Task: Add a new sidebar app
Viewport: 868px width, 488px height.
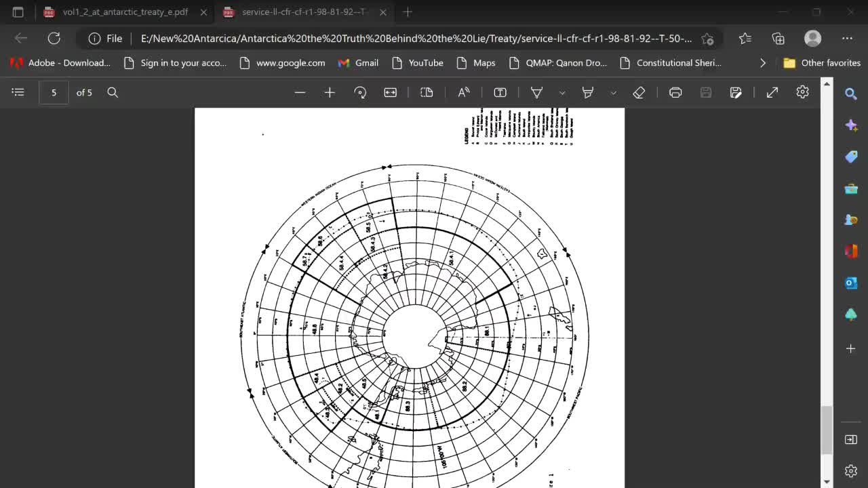Action: 851,348
